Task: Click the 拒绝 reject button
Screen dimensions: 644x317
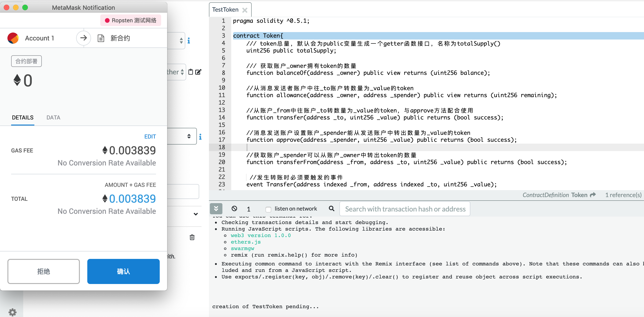Action: coord(43,271)
